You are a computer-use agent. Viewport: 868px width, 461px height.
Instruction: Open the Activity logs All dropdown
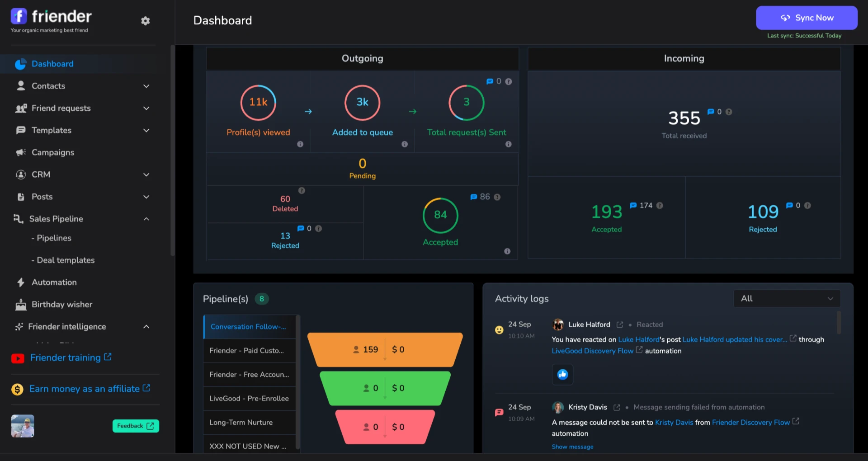tap(787, 299)
